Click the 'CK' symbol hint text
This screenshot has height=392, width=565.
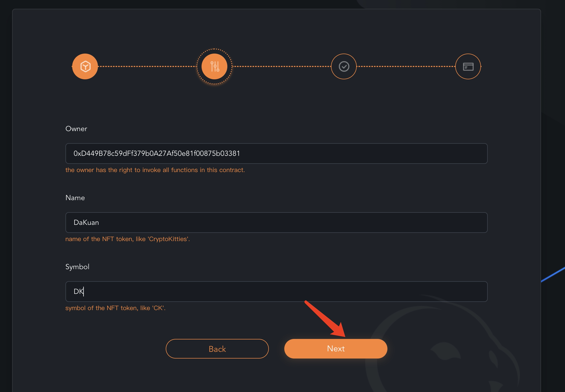coord(115,308)
